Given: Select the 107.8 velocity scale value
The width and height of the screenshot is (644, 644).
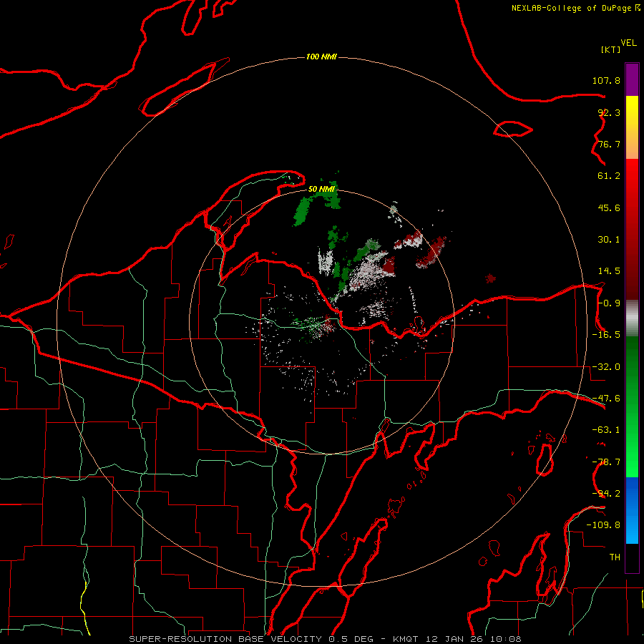Looking at the screenshot, I should [x=606, y=80].
